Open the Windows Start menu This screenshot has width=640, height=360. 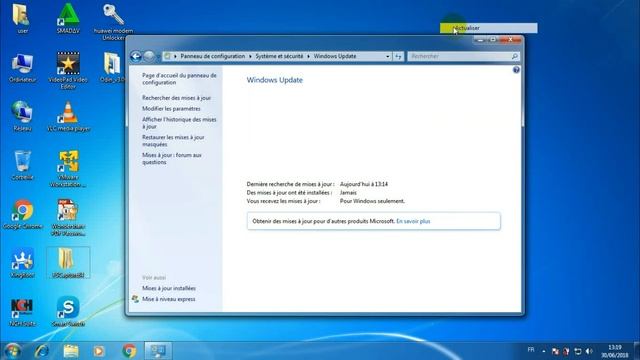[12, 351]
